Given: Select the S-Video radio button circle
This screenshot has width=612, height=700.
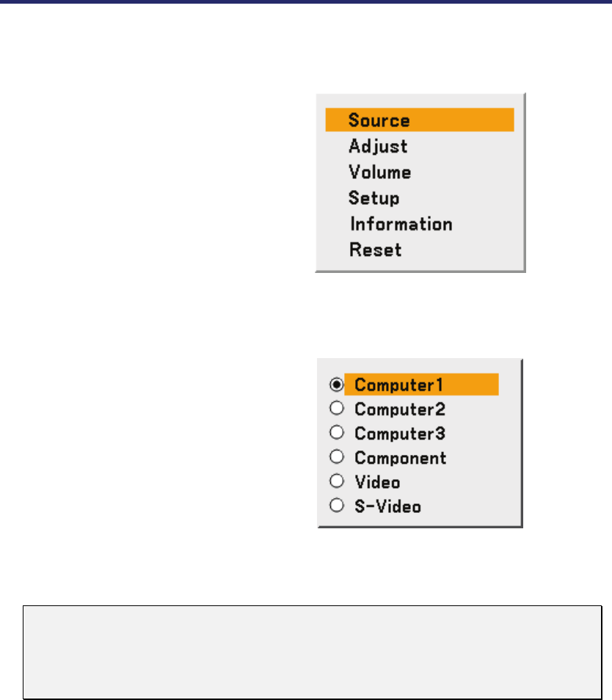Looking at the screenshot, I should (336, 506).
